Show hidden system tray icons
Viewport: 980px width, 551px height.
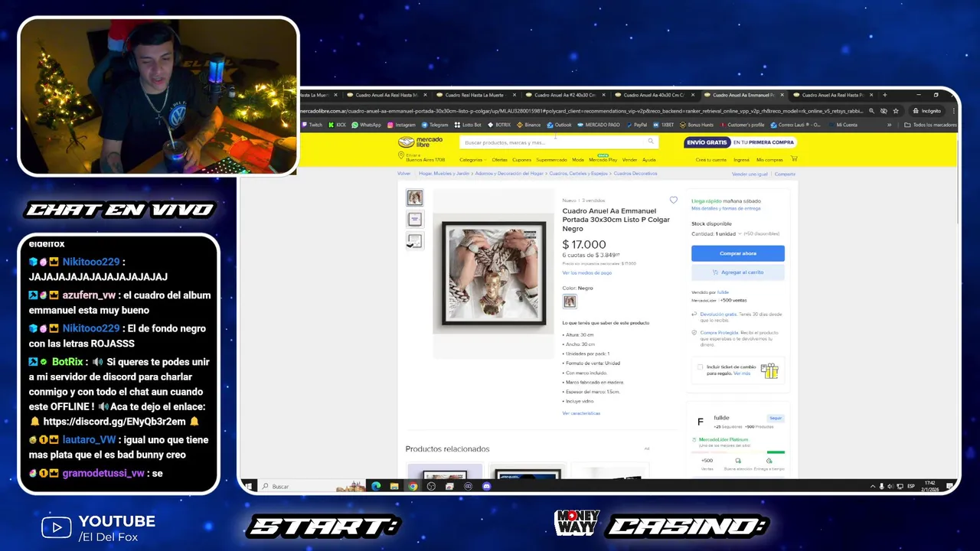tap(872, 486)
